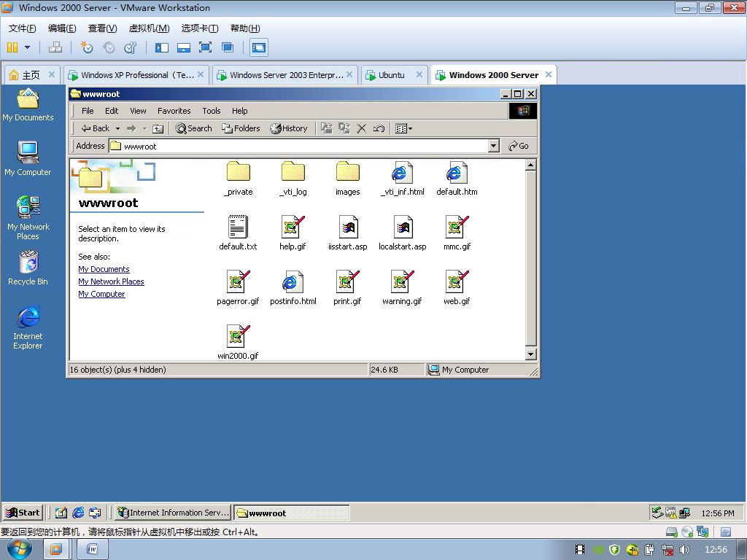Click VMware send Ctrl+Alt+Del icon

55,47
